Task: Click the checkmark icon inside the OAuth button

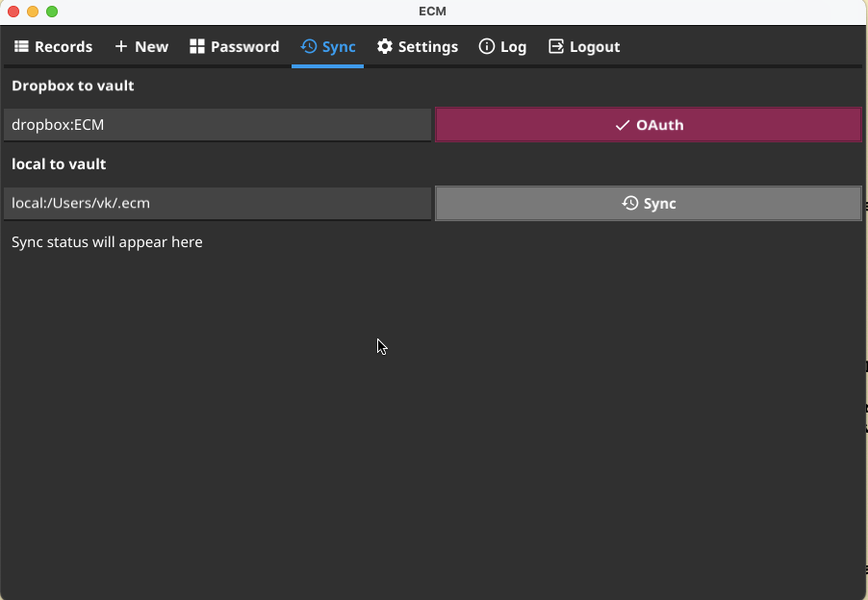Action: tap(624, 125)
